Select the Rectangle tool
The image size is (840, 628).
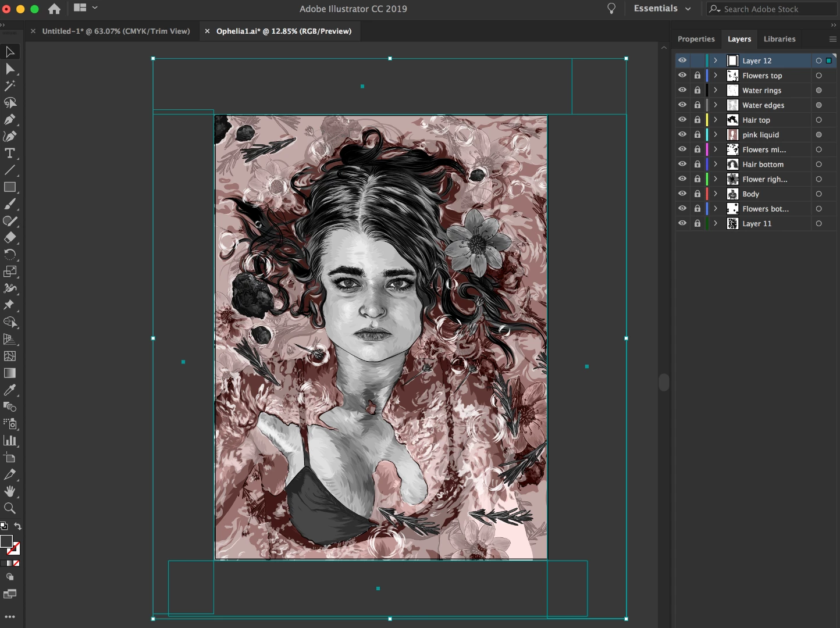click(10, 187)
